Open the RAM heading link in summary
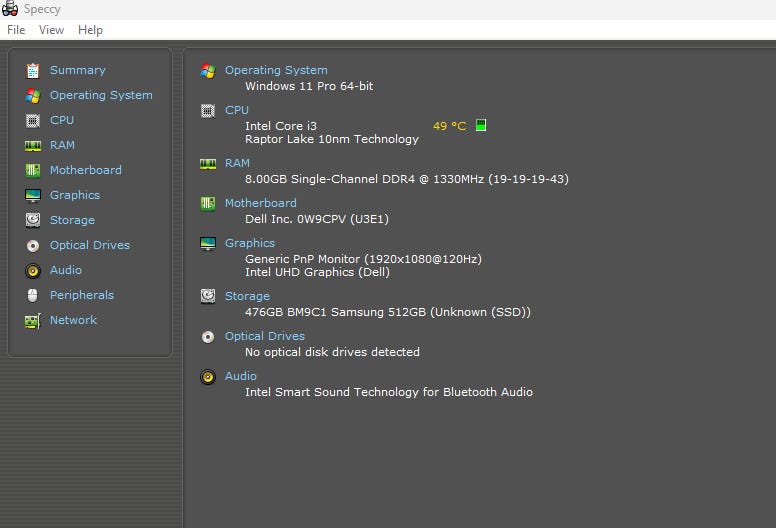Viewport: 776px width, 528px height. tap(237, 163)
